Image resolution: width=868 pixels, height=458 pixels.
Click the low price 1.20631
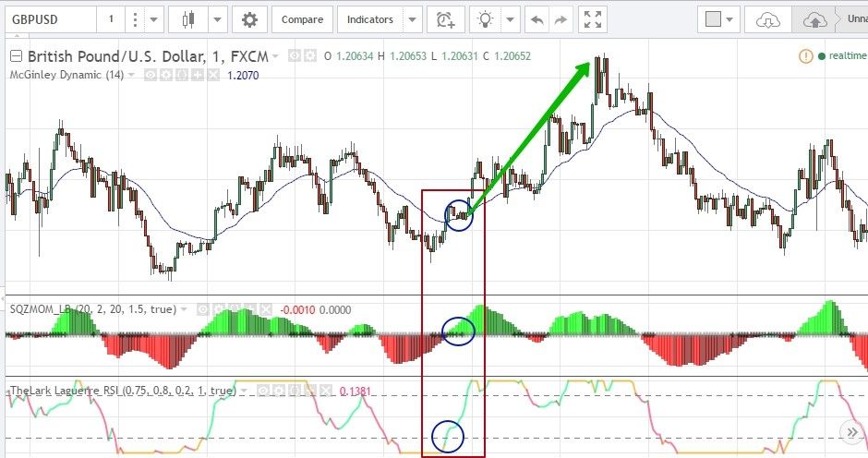click(459, 56)
